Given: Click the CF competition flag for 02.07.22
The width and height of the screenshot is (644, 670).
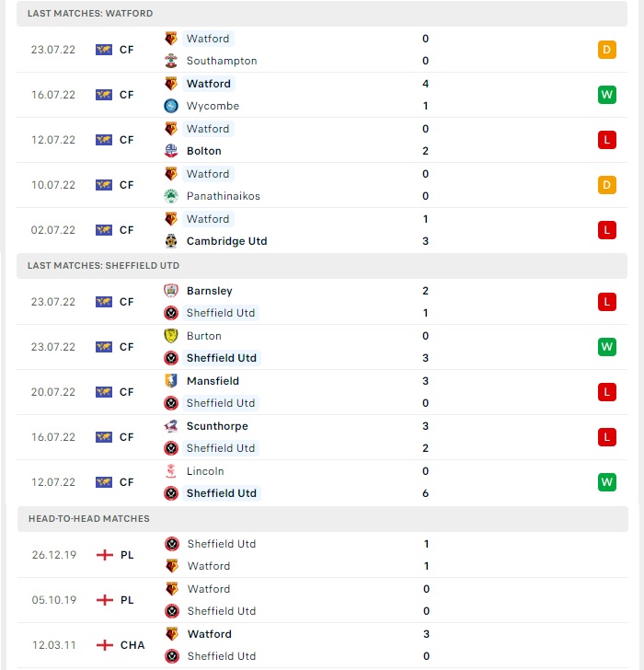Looking at the screenshot, I should pyautogui.click(x=104, y=230).
